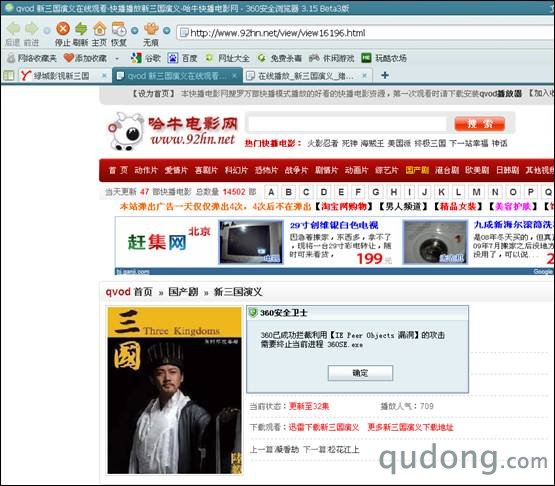Click the Three Kingdoms poster image
This screenshot has width=555, height=486.
[175, 390]
